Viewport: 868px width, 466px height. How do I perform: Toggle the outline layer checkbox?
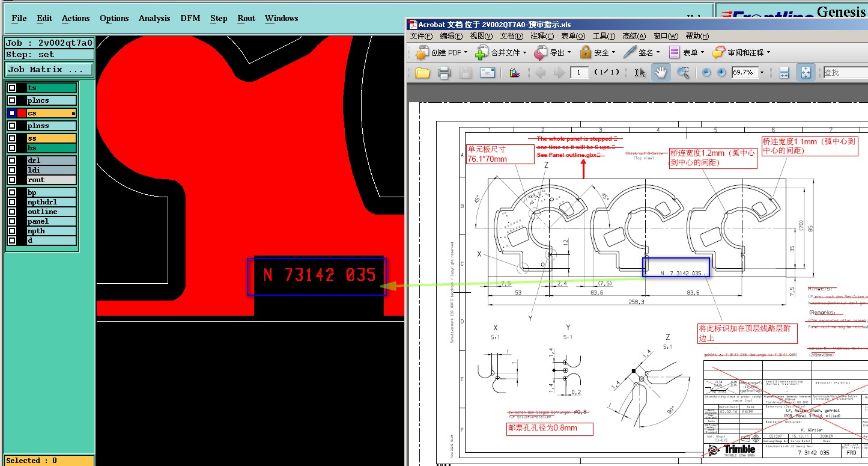click(12, 212)
